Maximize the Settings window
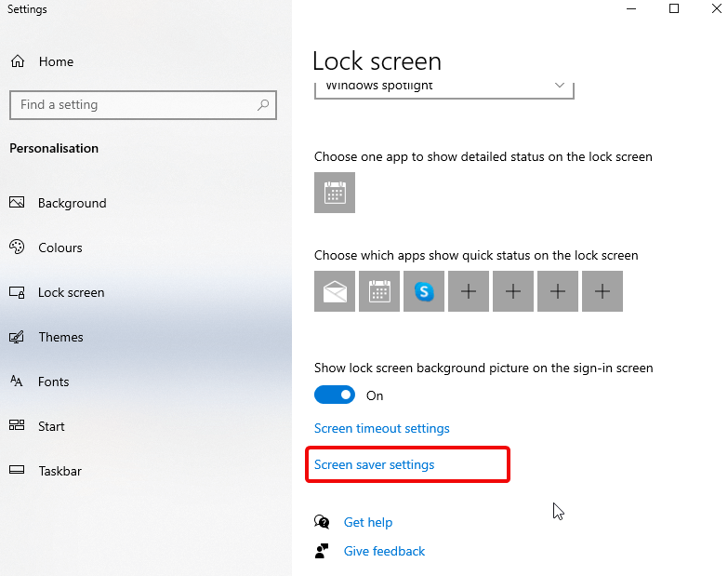Image resolution: width=728 pixels, height=576 pixels. pos(674,8)
